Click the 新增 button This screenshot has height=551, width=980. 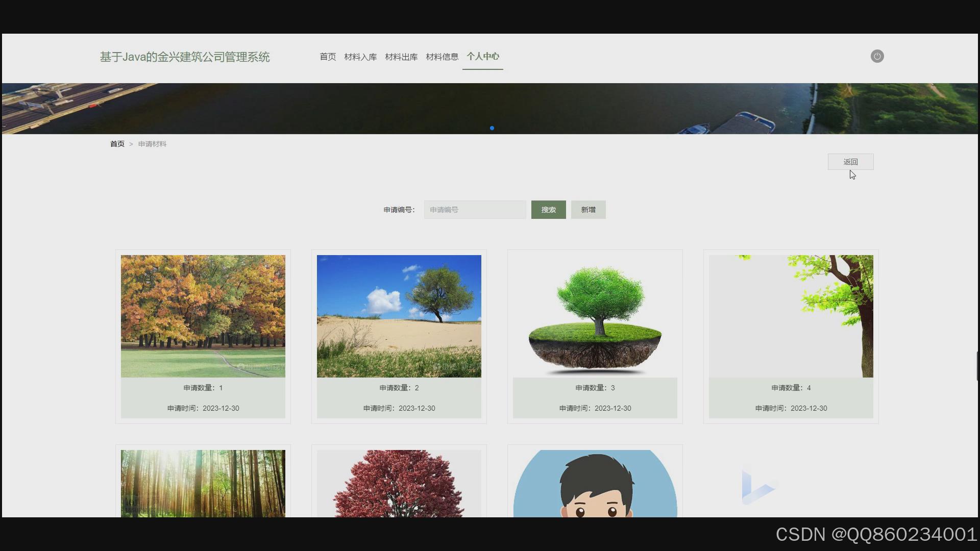588,210
